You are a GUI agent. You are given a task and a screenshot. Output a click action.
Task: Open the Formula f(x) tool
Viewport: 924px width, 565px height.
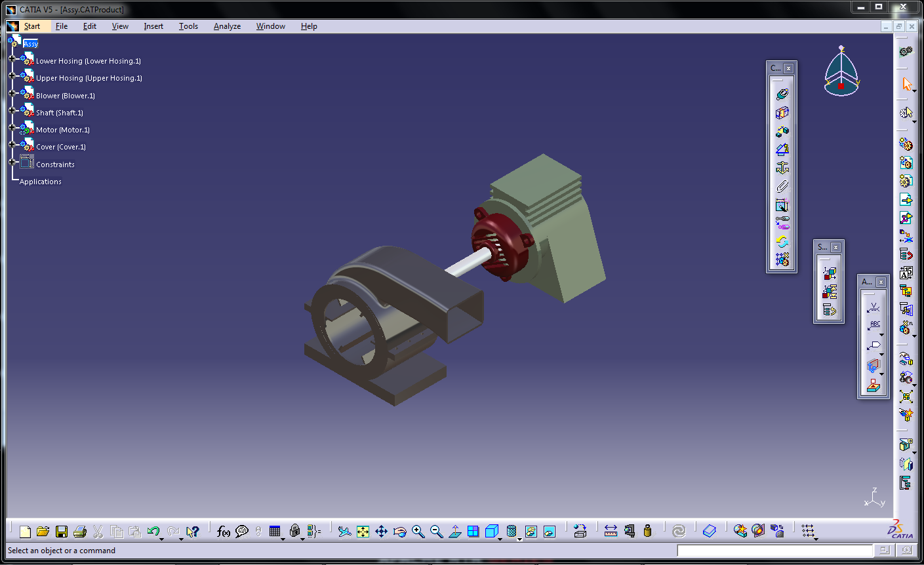[224, 532]
